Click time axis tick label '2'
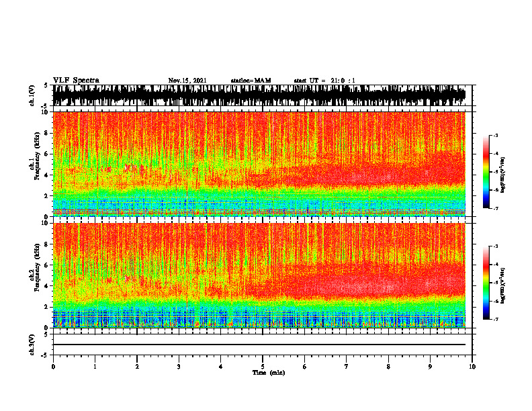 coord(137,367)
